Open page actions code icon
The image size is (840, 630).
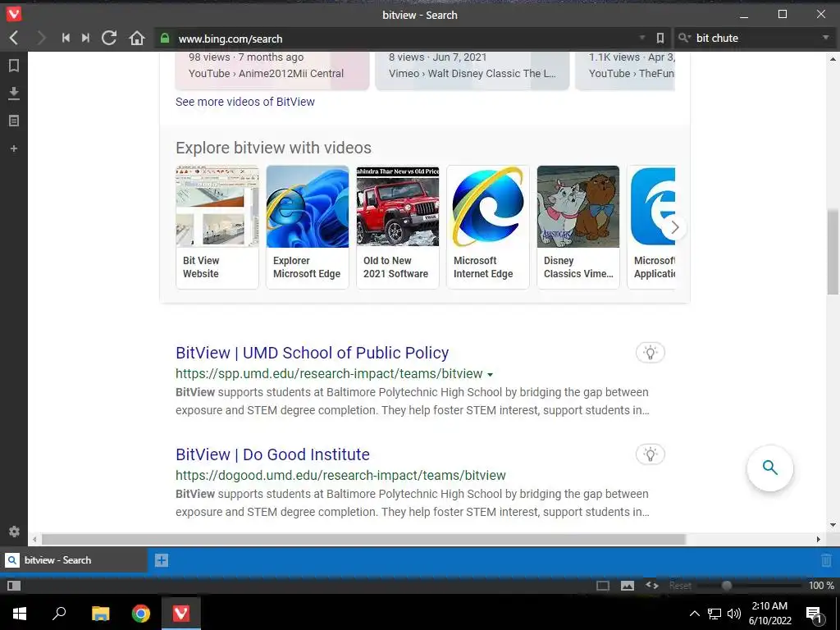pos(652,585)
